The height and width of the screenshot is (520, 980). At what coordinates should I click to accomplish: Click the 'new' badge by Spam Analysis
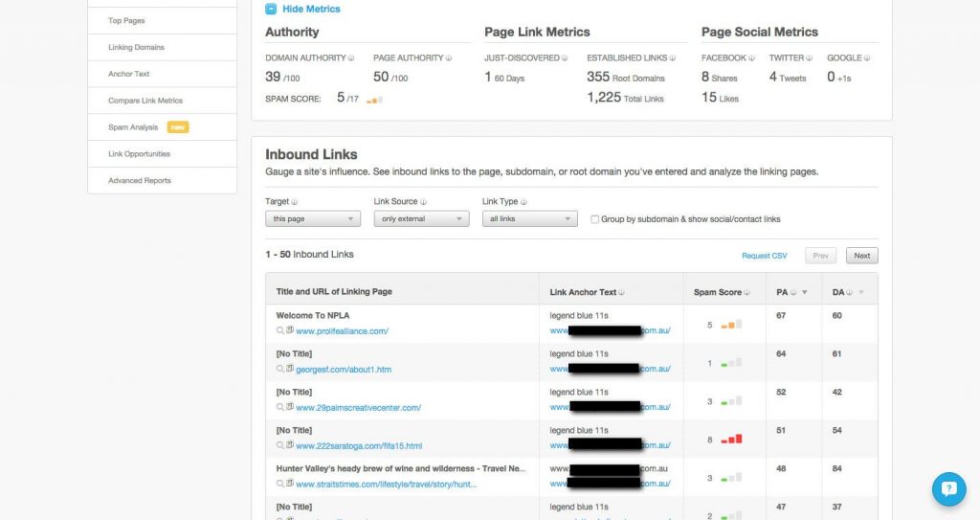(178, 127)
